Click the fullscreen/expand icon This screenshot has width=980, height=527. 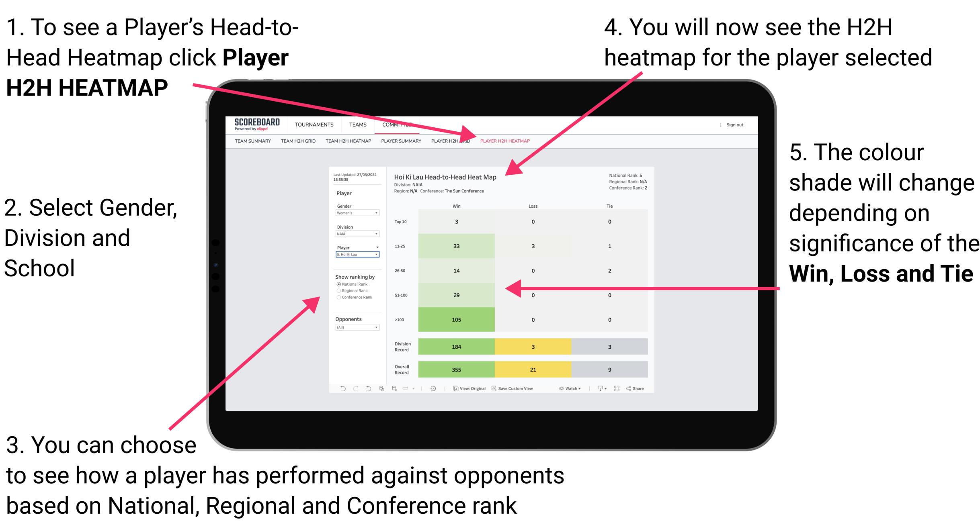(617, 389)
